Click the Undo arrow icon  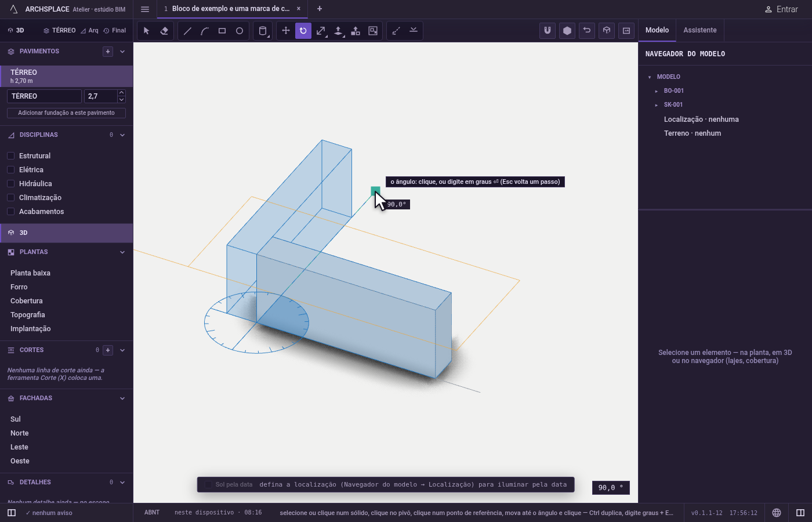[x=587, y=31]
